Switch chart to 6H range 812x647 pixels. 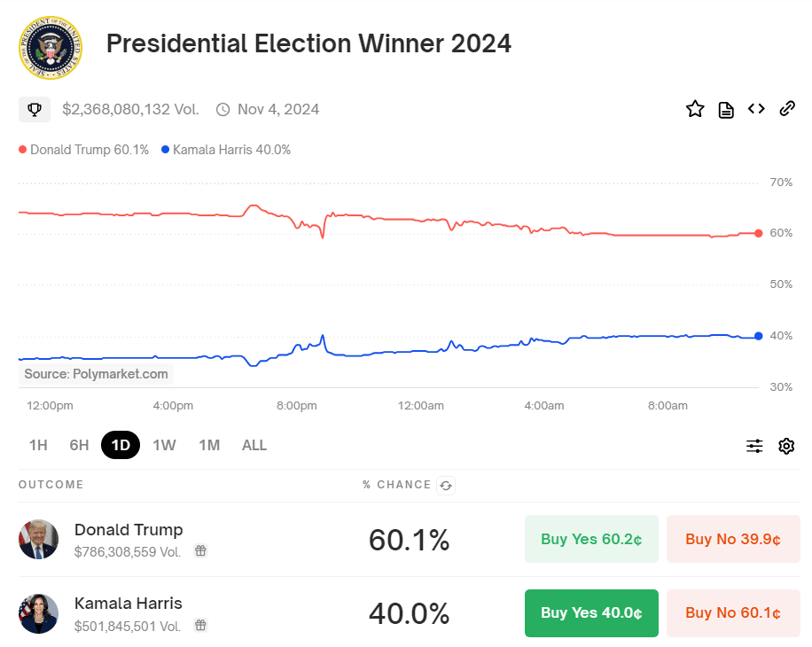point(79,445)
